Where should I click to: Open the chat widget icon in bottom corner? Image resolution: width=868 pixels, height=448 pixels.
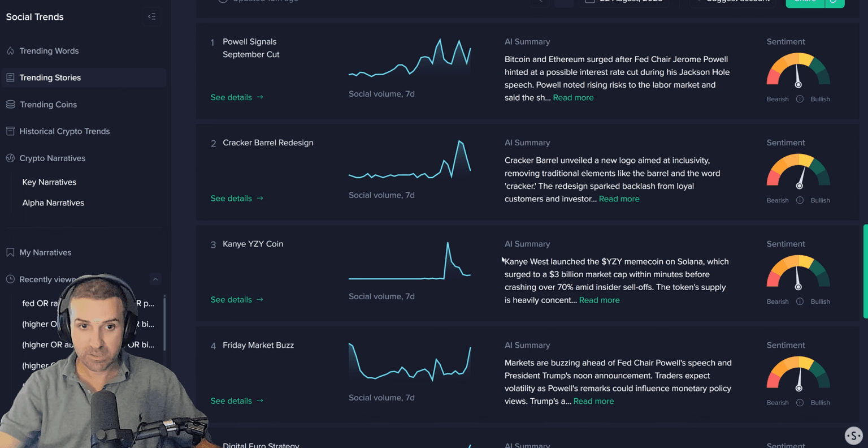coord(853,436)
